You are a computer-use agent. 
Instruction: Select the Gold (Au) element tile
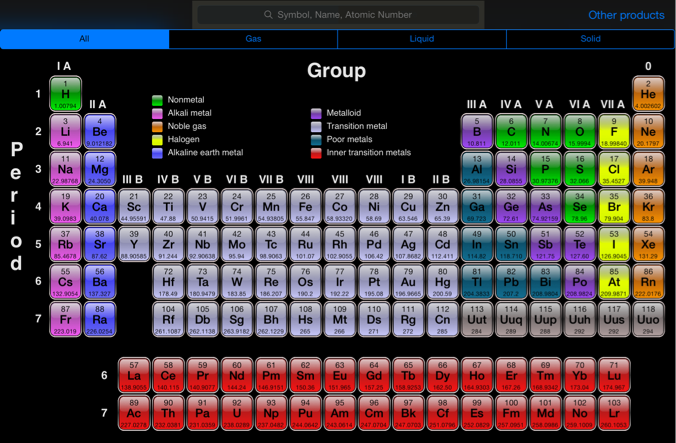407,283
